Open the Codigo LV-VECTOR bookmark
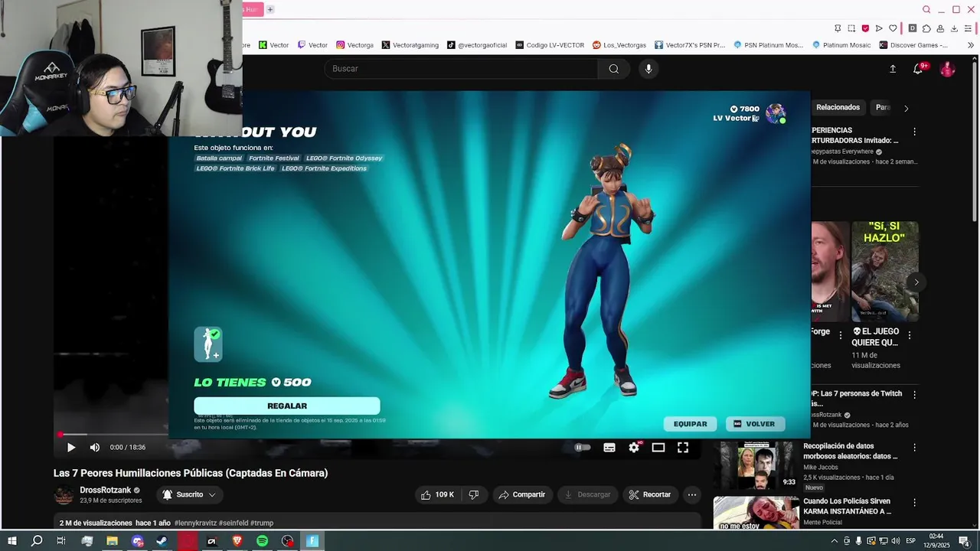This screenshot has height=551, width=980. tap(550, 45)
